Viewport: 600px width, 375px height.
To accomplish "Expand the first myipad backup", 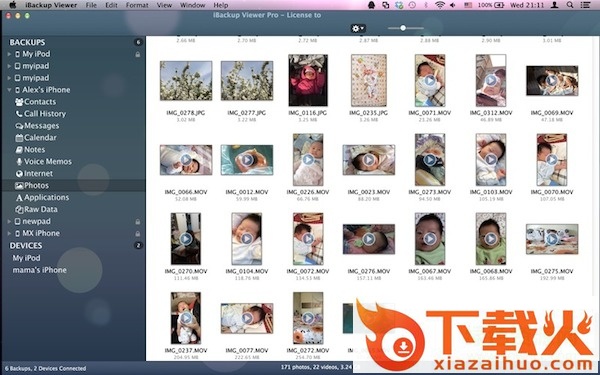I will coord(9,66).
